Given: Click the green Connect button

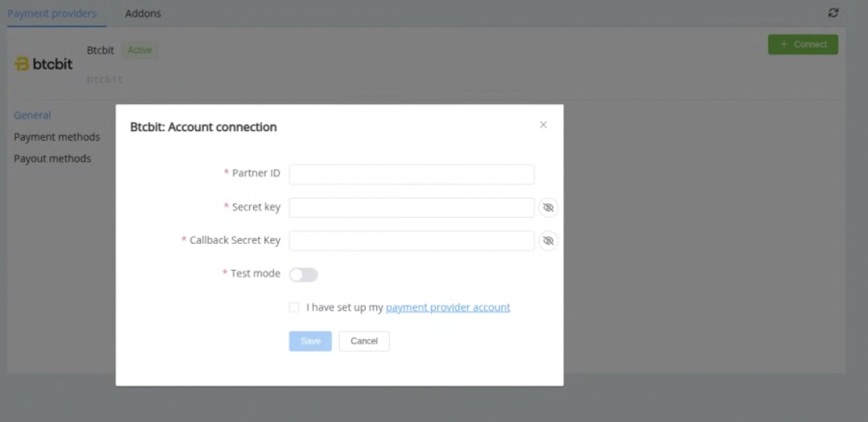Looking at the screenshot, I should pos(803,45).
